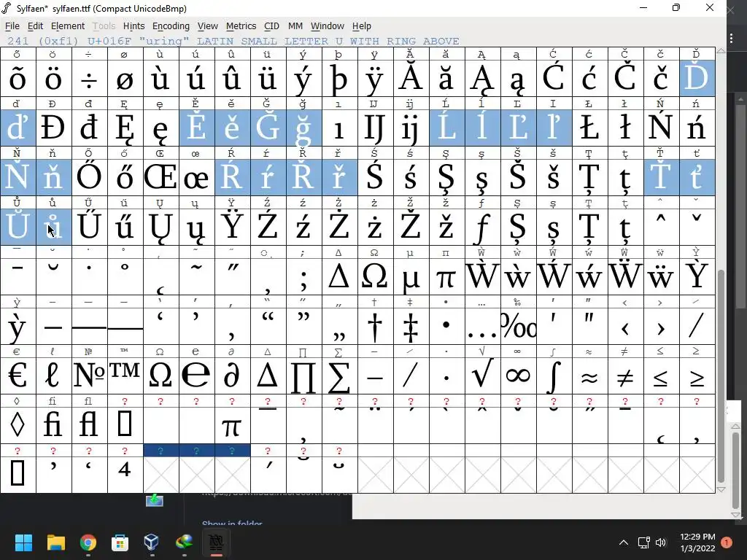Select the highlighted Ď glyph cell

pyautogui.click(x=697, y=78)
